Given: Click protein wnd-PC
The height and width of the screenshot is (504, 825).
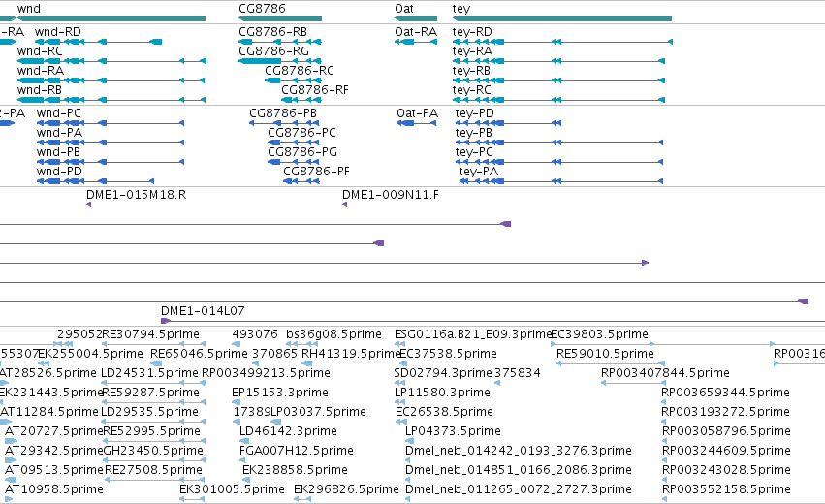Looking at the screenshot, I should click(x=59, y=113).
